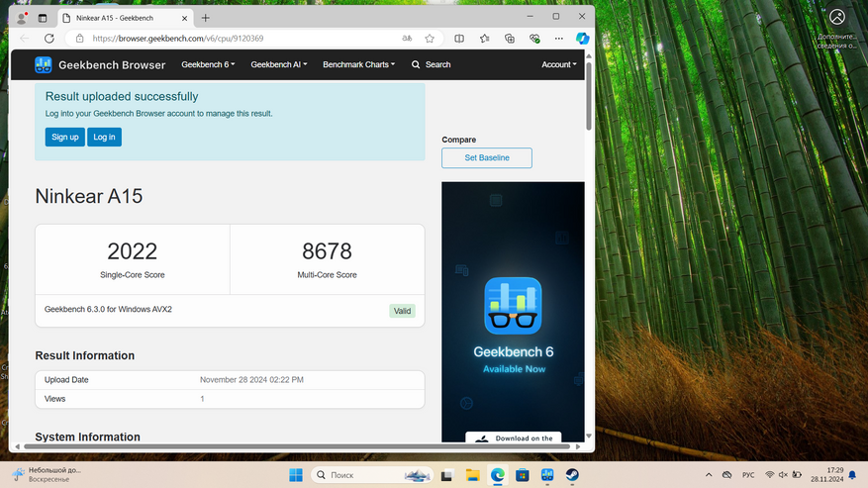Click the 2022 Single-Core Score value
The width and height of the screenshot is (868, 488).
coord(133,251)
